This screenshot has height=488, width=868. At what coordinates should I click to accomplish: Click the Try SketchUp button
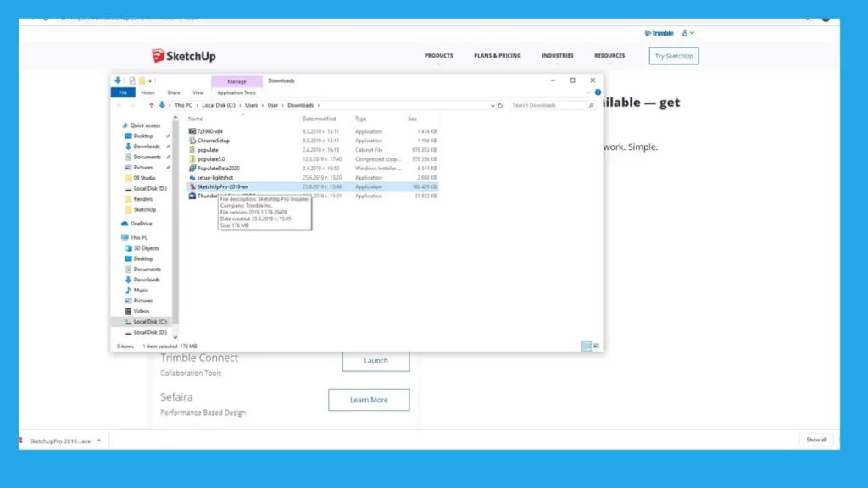pos(674,56)
